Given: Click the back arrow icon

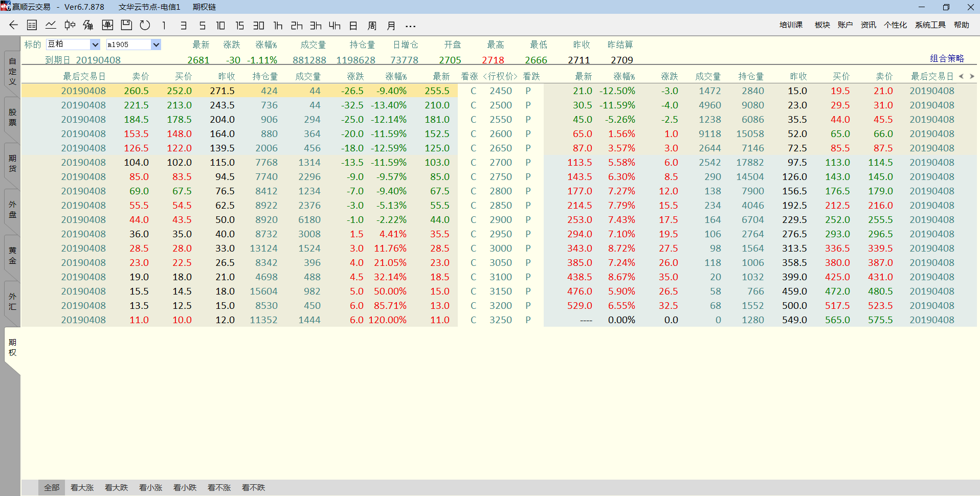Looking at the screenshot, I should 14,25.
